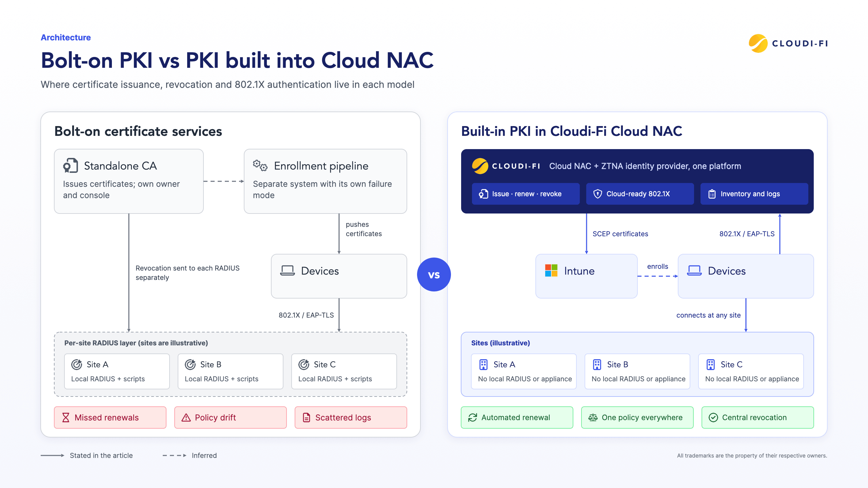
Task: Click the building icon for Cloud NAC Site B
Action: [597, 365]
